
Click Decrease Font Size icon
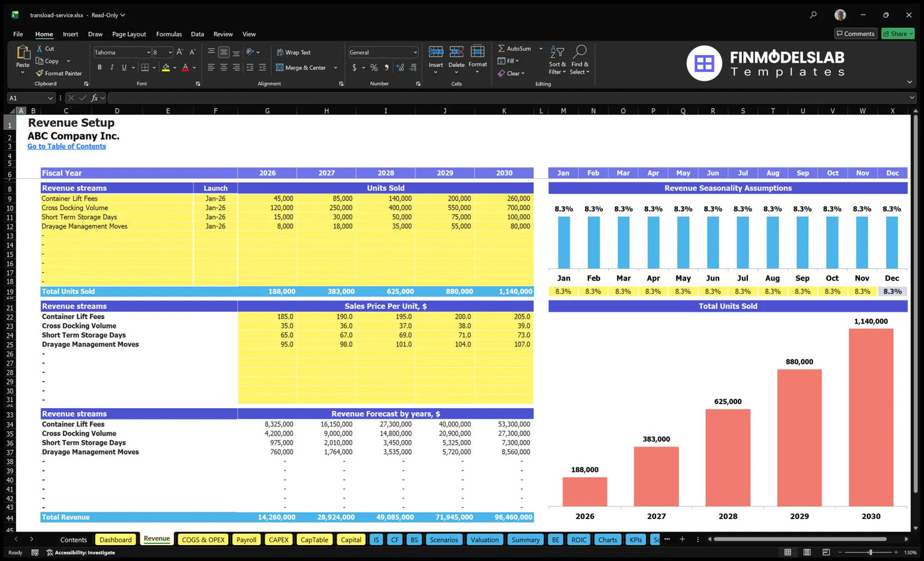tap(193, 52)
